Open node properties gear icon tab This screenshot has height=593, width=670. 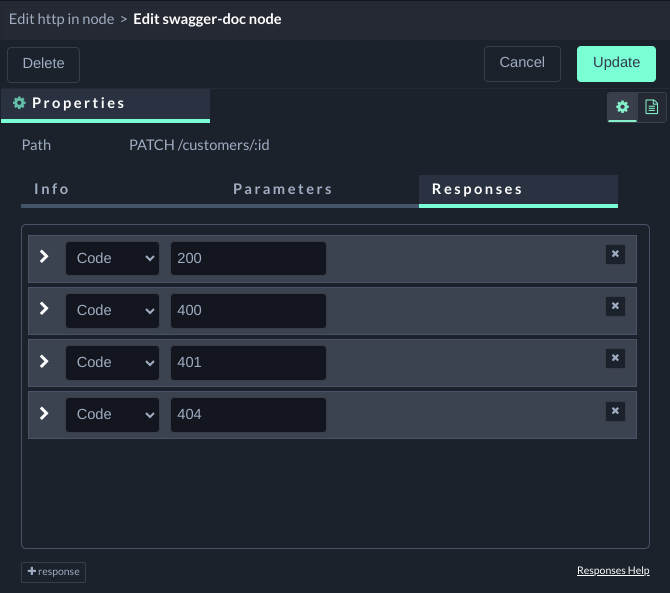pos(622,107)
